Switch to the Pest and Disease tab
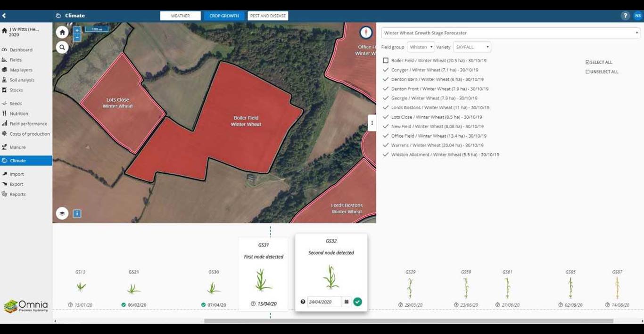This screenshot has height=334, width=644. point(268,16)
